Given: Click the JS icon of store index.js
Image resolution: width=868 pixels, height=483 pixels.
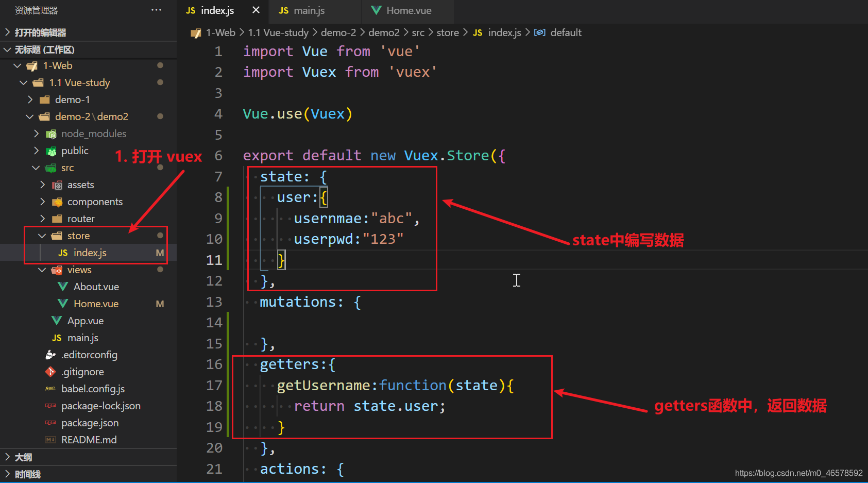Looking at the screenshot, I should coord(63,253).
